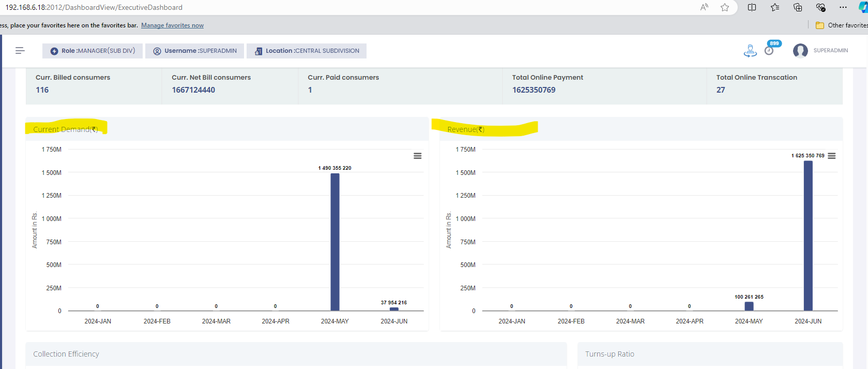Click the SUPERADMIN profile avatar
This screenshot has height=369, width=868.
point(800,51)
